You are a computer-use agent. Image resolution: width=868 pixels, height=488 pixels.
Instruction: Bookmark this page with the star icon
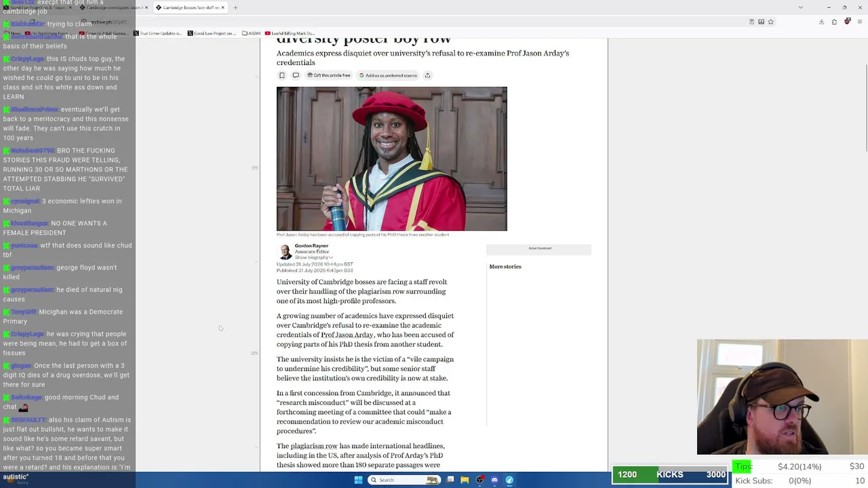(771, 22)
